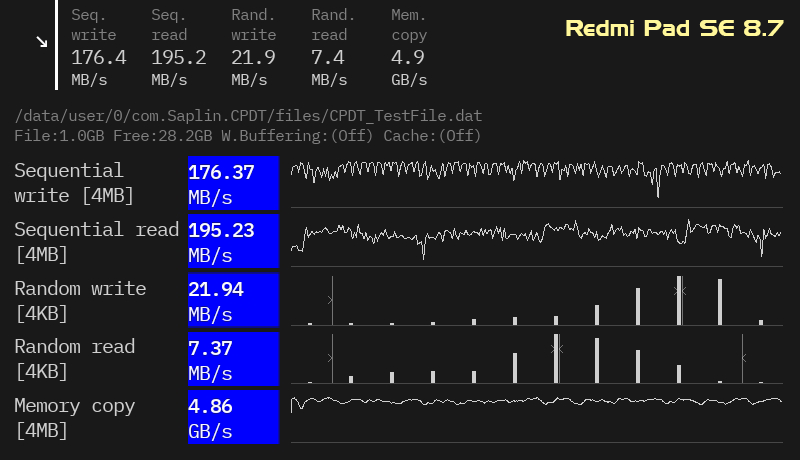
Task: Click the File:1.0GB Free:28.2GB settings line
Action: click(x=247, y=136)
